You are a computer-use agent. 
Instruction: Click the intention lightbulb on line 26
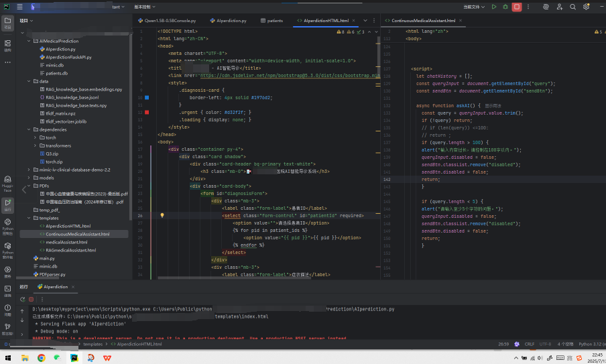tap(162, 216)
